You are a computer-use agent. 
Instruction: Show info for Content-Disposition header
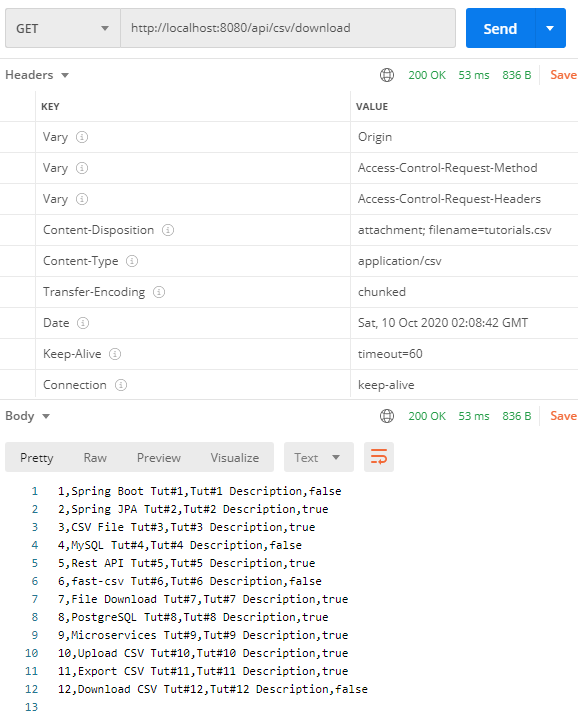[x=168, y=230]
